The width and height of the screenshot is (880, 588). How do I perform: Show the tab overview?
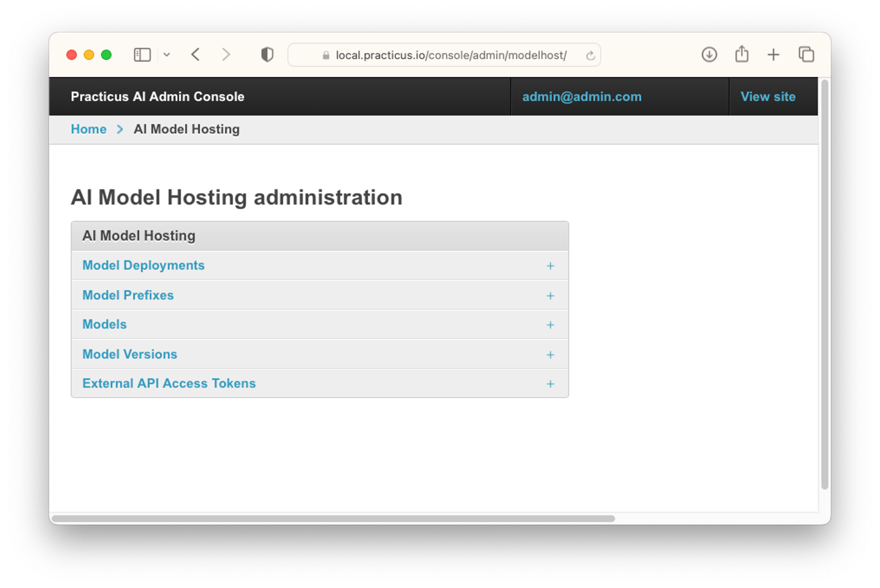click(x=806, y=55)
